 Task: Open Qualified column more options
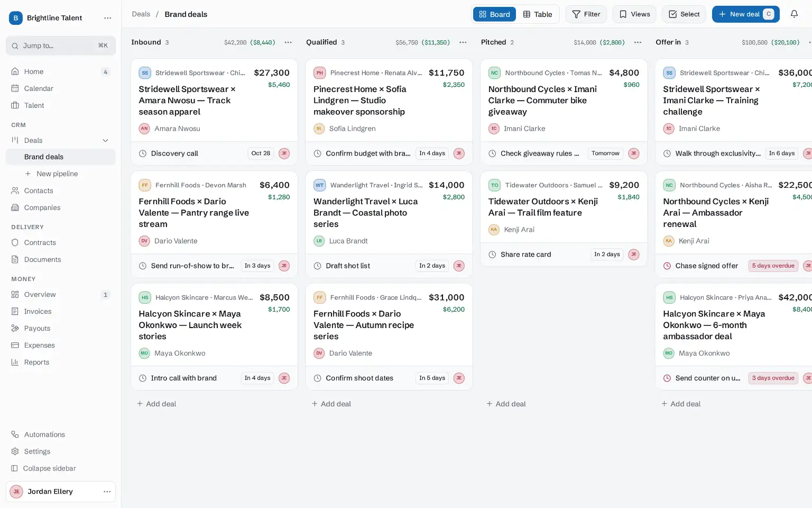pyautogui.click(x=463, y=42)
